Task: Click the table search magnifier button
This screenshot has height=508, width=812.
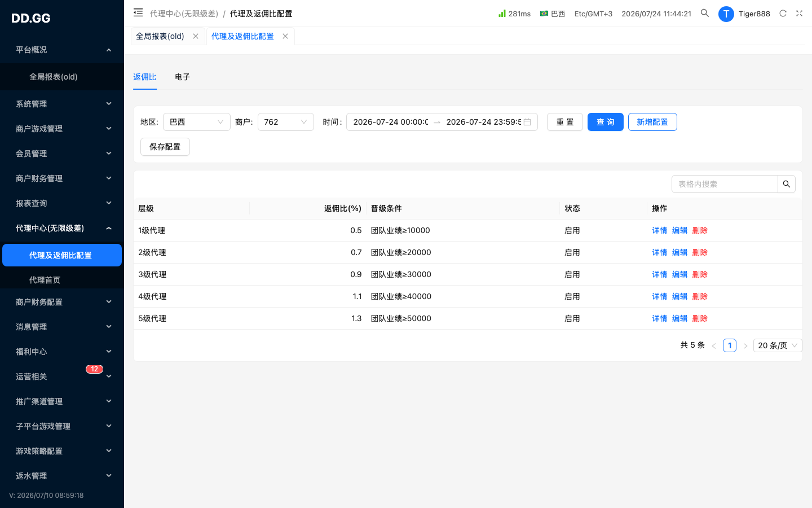Action: pos(787,184)
